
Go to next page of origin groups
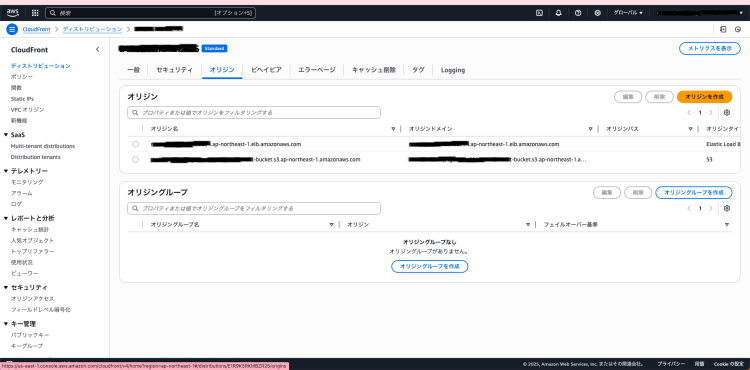coord(711,208)
